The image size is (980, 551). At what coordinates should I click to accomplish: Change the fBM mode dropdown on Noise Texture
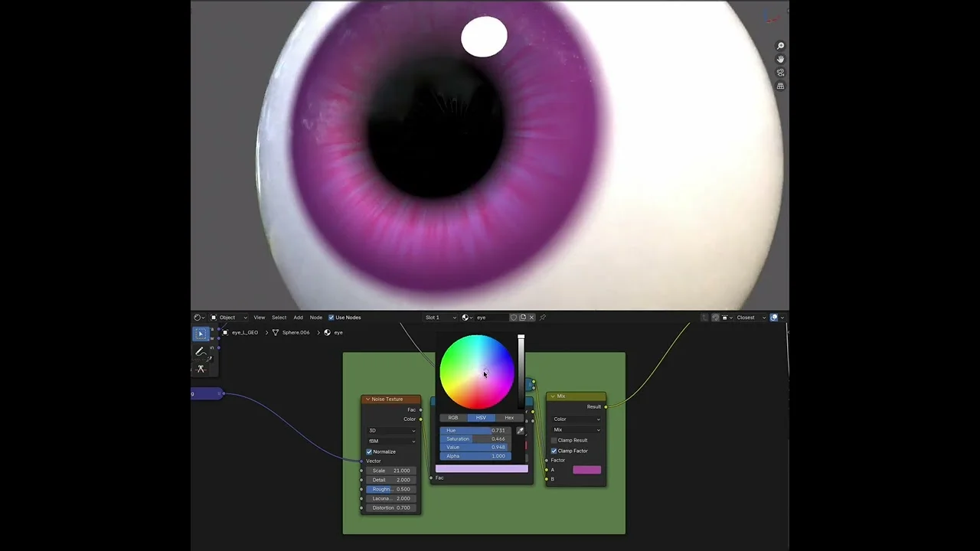coord(390,441)
